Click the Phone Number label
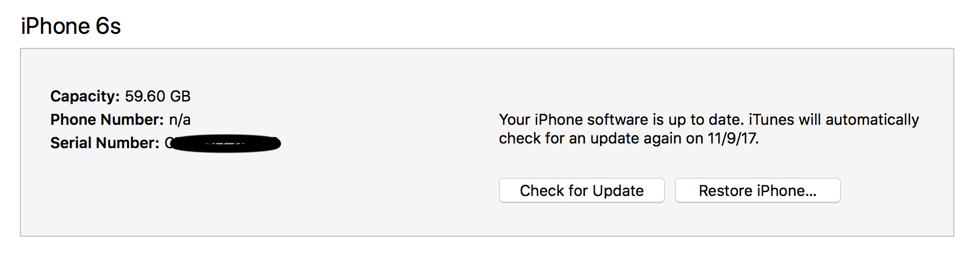Image resolution: width=980 pixels, height=259 pixels. click(107, 120)
